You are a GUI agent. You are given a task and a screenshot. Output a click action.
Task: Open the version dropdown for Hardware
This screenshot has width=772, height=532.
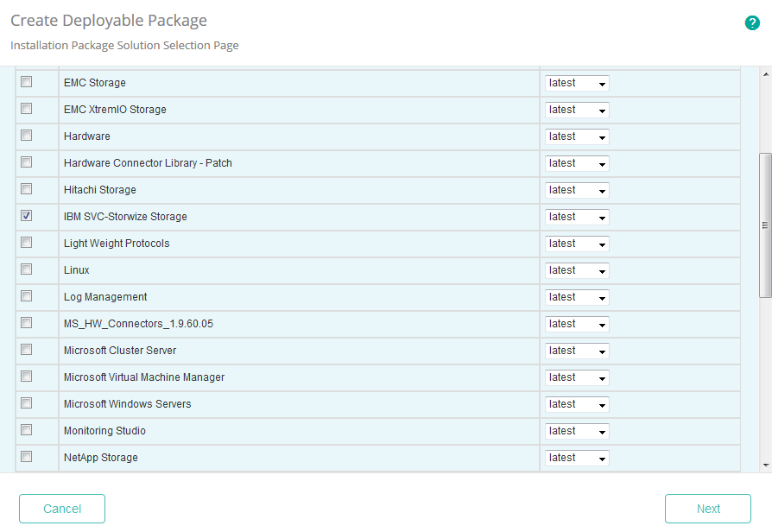click(576, 136)
